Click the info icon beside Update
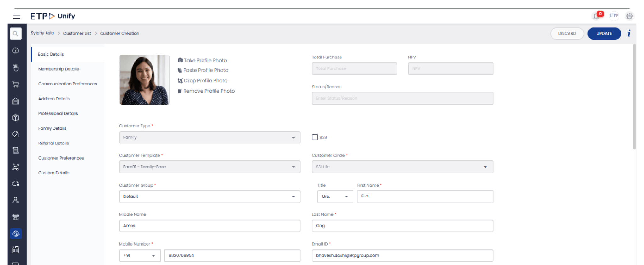The image size is (644, 265). [629, 33]
